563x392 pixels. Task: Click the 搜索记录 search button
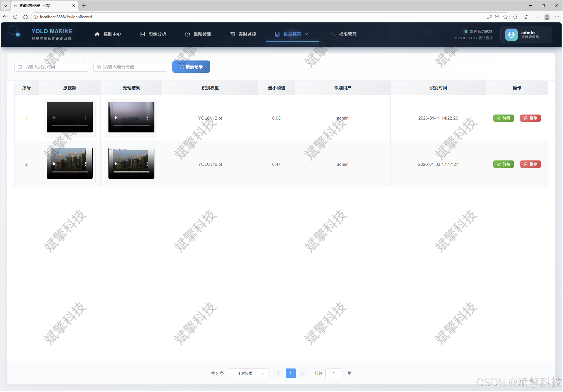(191, 67)
